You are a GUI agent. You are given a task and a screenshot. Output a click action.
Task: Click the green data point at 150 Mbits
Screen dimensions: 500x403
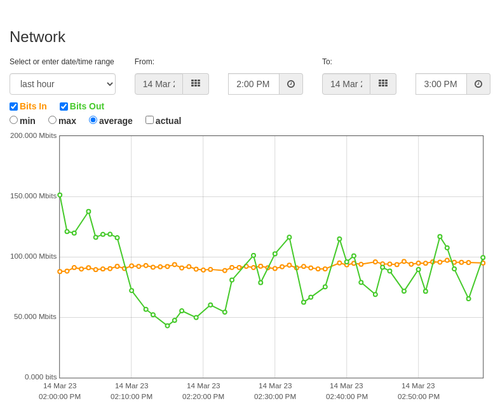point(60,195)
